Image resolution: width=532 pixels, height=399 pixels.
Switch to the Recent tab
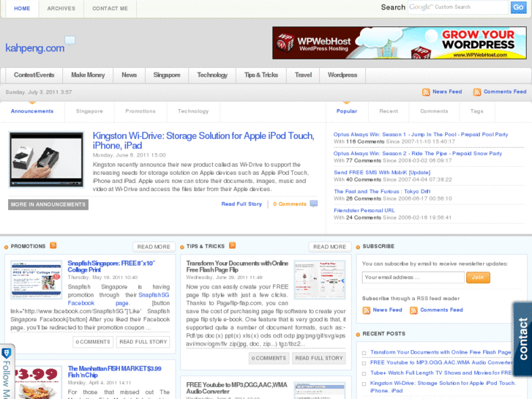click(389, 111)
